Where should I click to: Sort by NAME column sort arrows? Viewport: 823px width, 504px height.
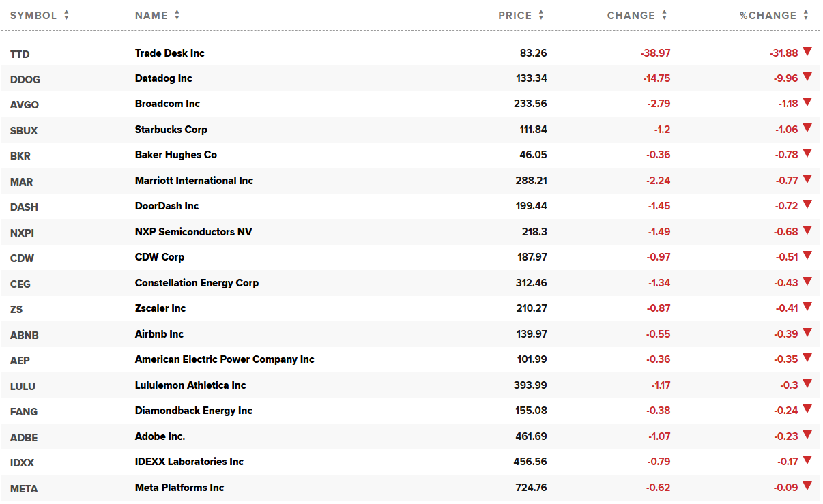[177, 15]
